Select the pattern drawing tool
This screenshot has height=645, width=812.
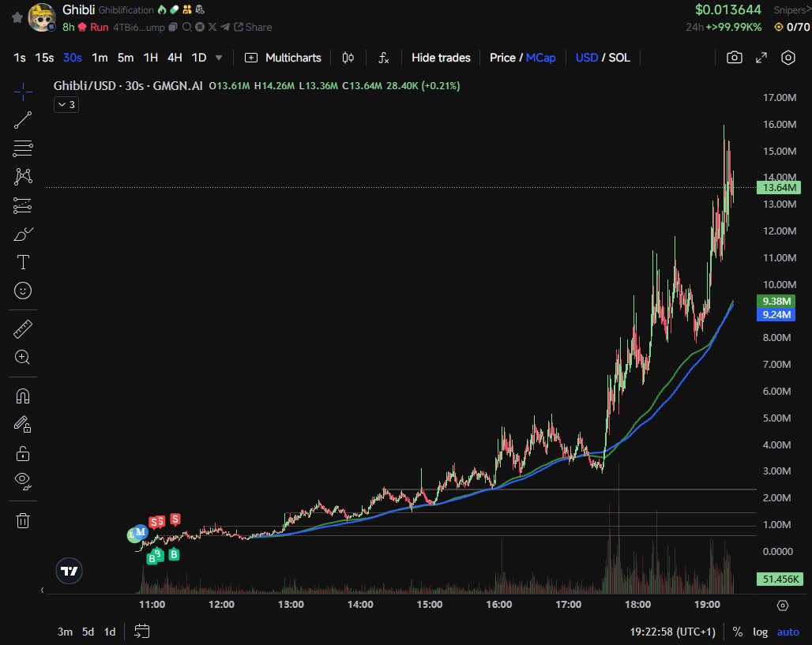[23, 177]
